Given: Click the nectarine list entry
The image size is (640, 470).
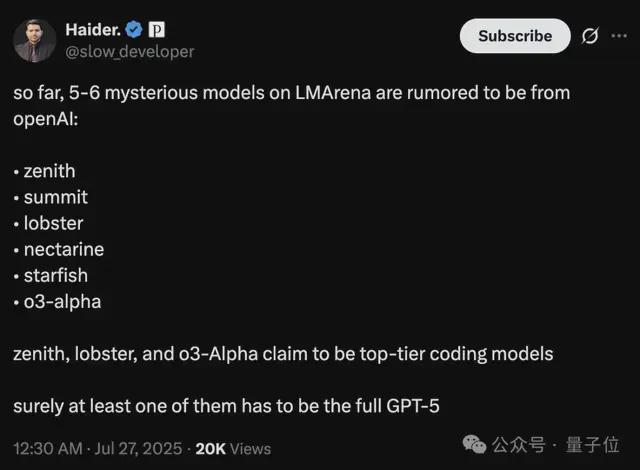Looking at the screenshot, I should (64, 250).
